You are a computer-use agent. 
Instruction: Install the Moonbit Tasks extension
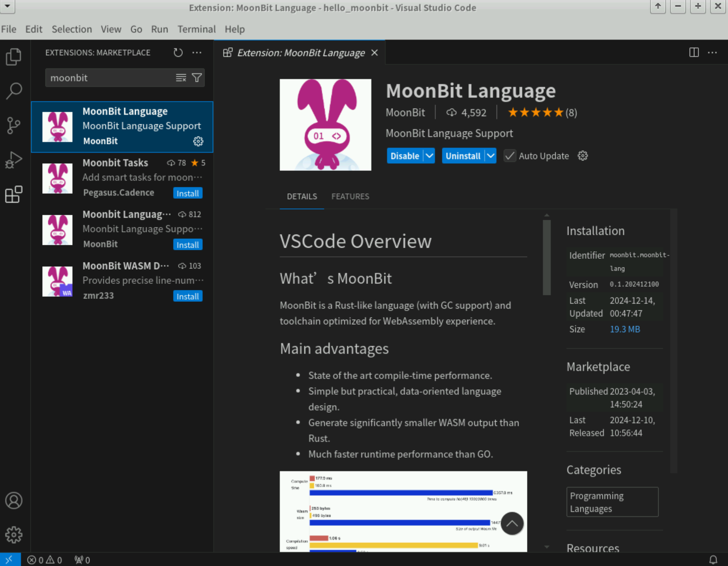click(x=187, y=193)
